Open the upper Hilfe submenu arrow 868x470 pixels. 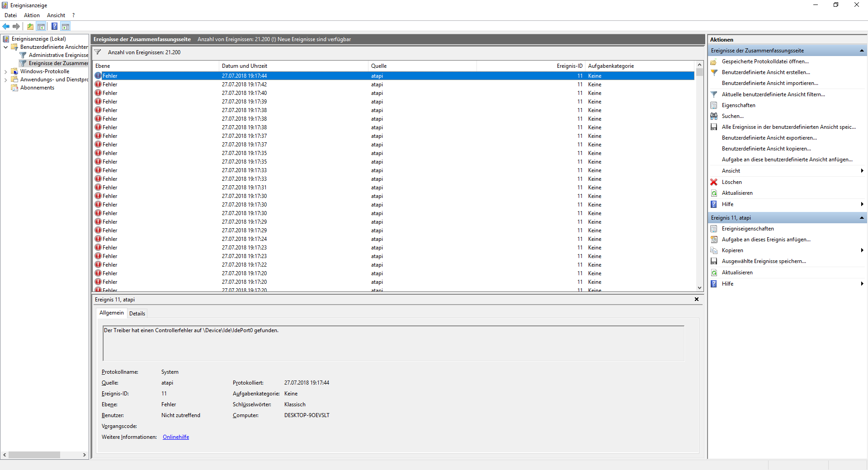pos(862,204)
